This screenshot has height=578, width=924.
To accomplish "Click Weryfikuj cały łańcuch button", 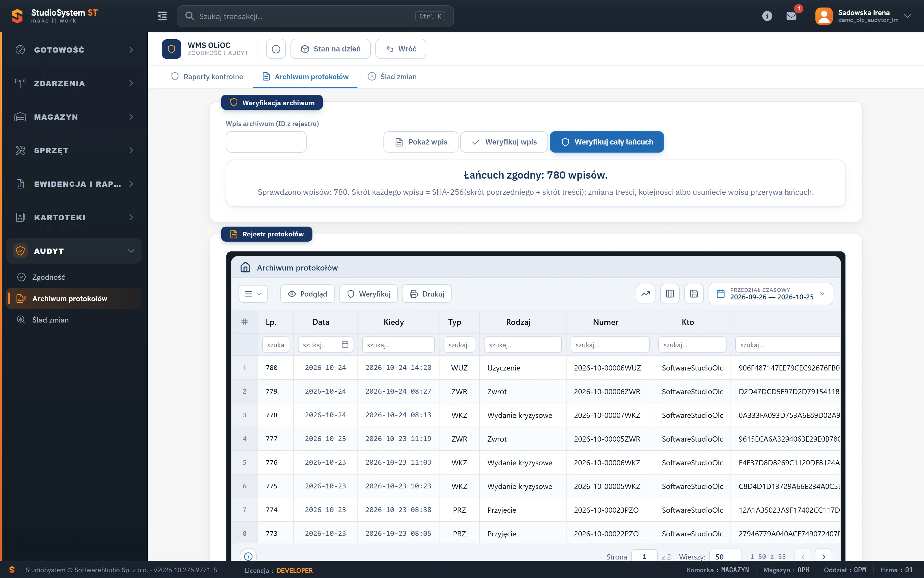I will (607, 142).
